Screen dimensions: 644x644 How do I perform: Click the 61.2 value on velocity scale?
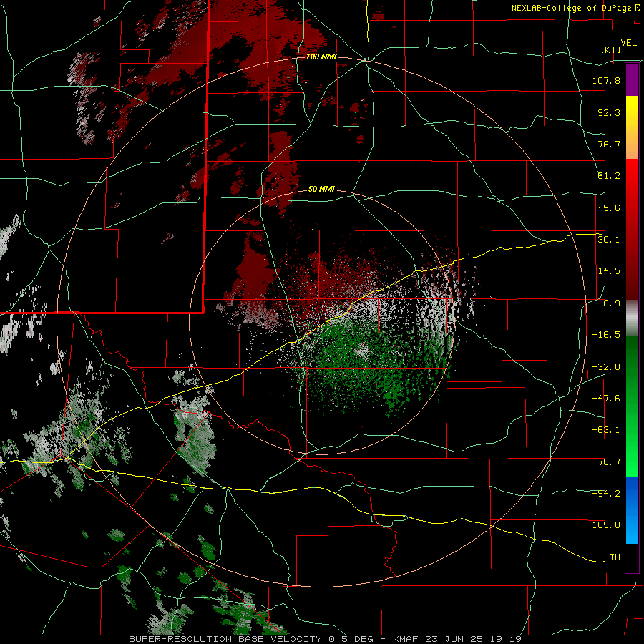point(609,176)
